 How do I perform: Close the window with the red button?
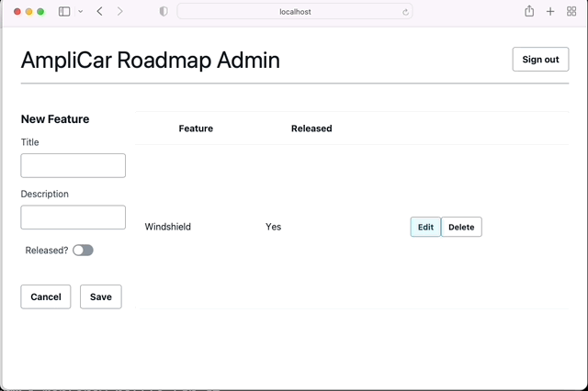click(x=17, y=12)
